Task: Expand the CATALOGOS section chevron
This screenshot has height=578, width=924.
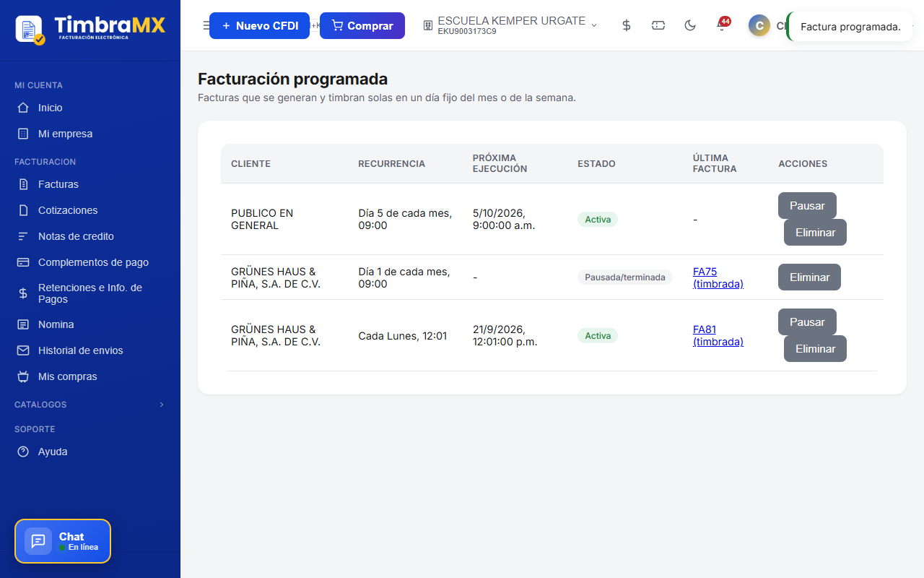Action: (x=162, y=405)
